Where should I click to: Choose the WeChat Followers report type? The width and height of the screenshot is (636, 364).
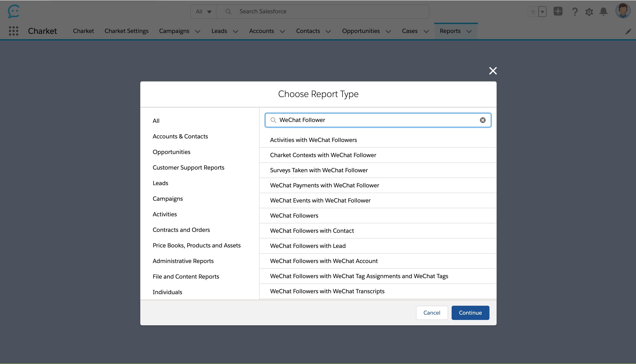[x=378, y=216]
